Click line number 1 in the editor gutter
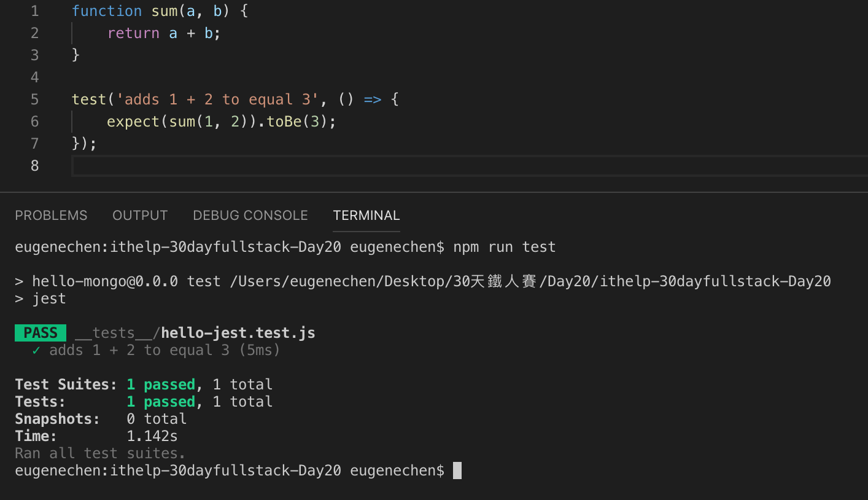 tap(34, 10)
